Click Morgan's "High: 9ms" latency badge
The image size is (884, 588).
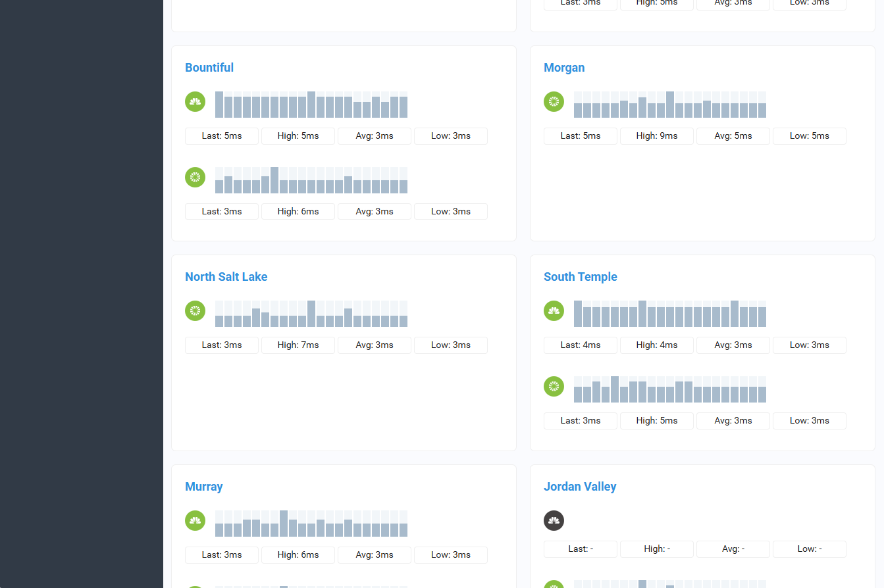tap(657, 136)
